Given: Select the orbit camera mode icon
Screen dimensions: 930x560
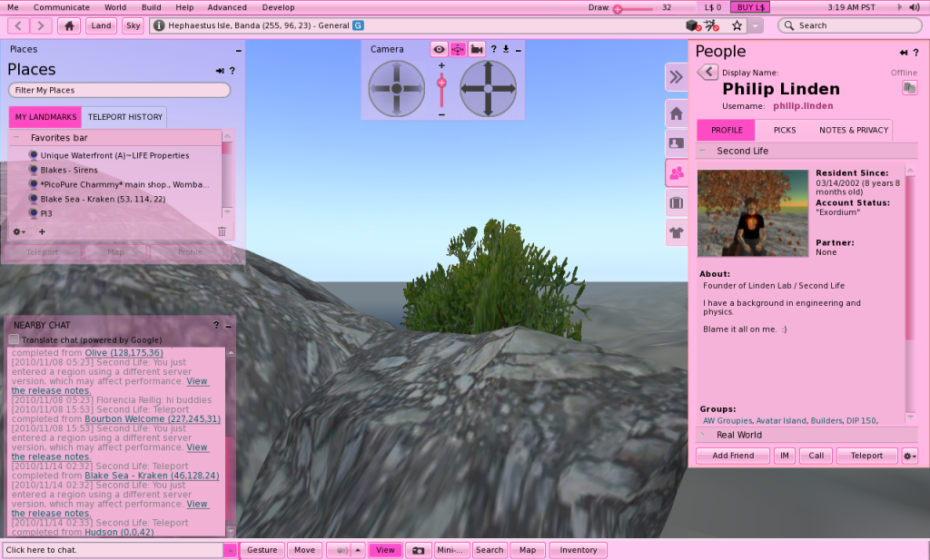Looking at the screenshot, I should point(457,49).
